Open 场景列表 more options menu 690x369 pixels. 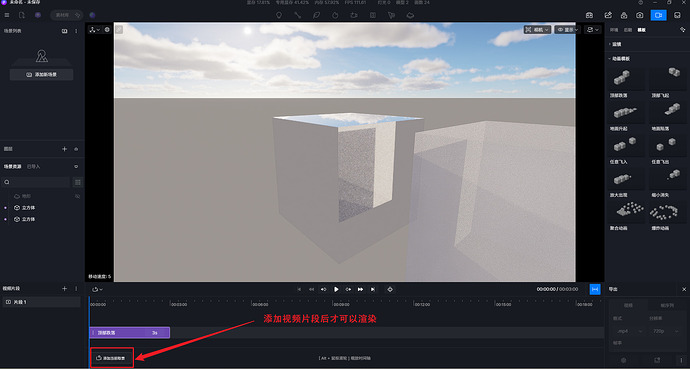76,31
